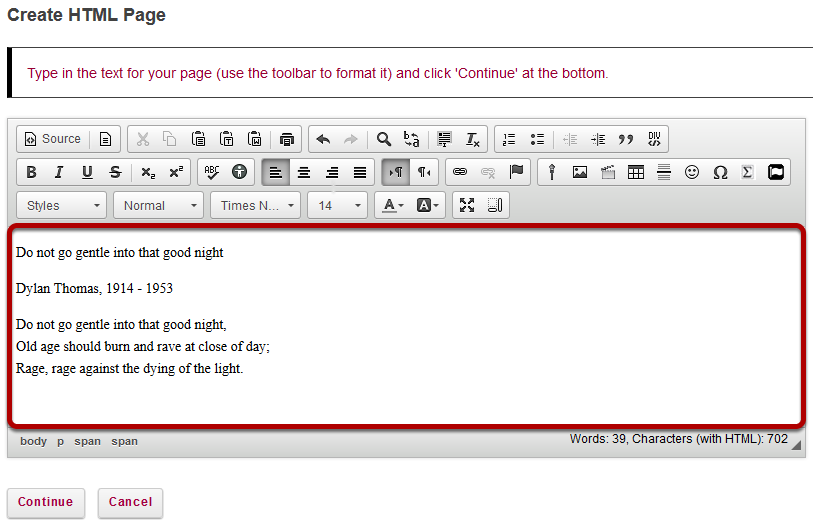Center align the text

(304, 172)
